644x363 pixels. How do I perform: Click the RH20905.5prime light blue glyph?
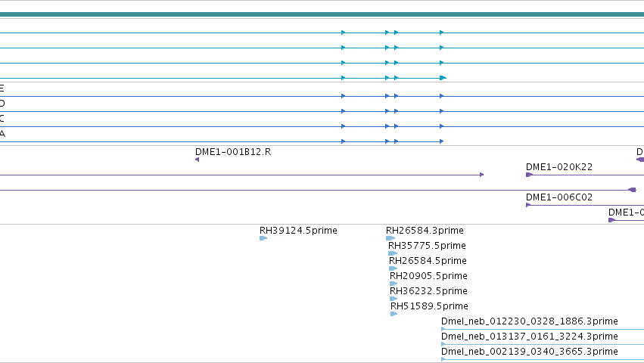394,284
